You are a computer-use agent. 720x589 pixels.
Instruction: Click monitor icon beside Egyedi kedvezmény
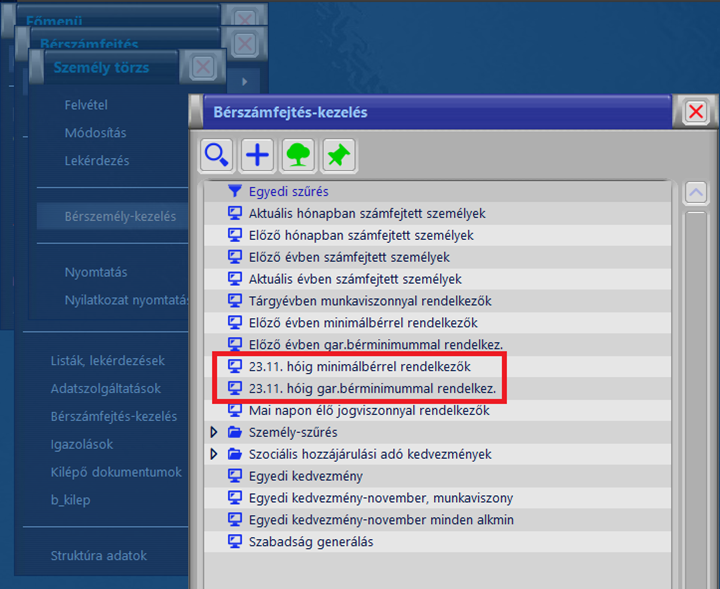[235, 476]
